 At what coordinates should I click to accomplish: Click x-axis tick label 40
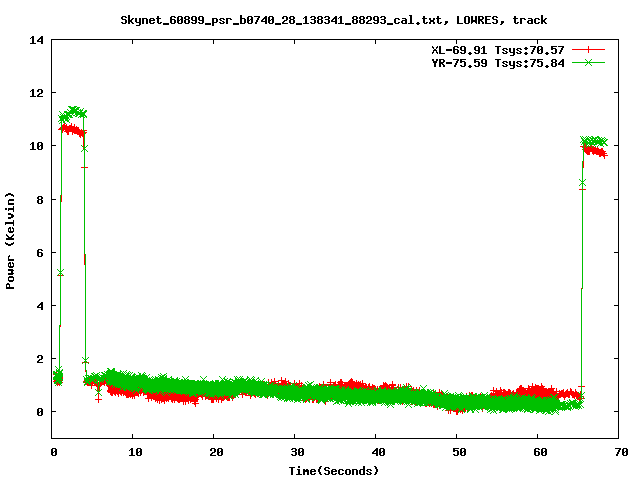click(x=378, y=452)
